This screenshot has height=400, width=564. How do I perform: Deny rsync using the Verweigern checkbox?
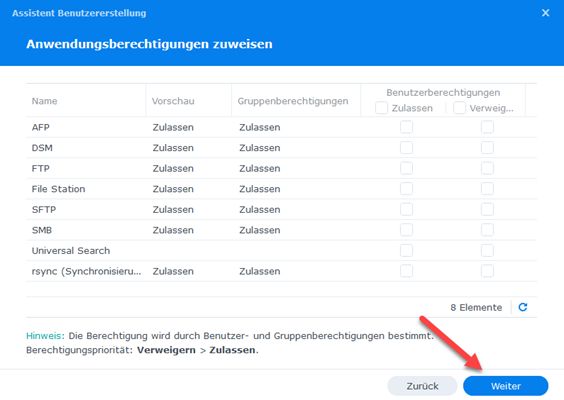click(487, 271)
